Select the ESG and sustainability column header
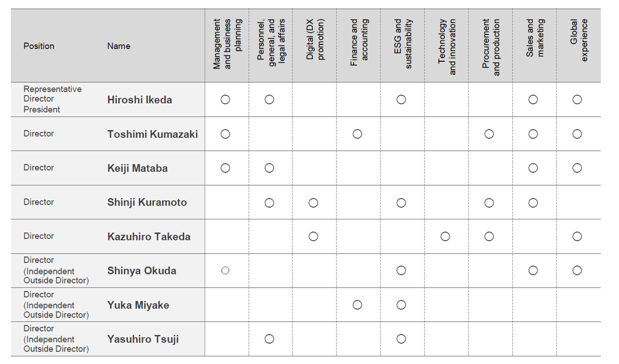Image resolution: width=619 pixels, height=364 pixels. tap(403, 44)
